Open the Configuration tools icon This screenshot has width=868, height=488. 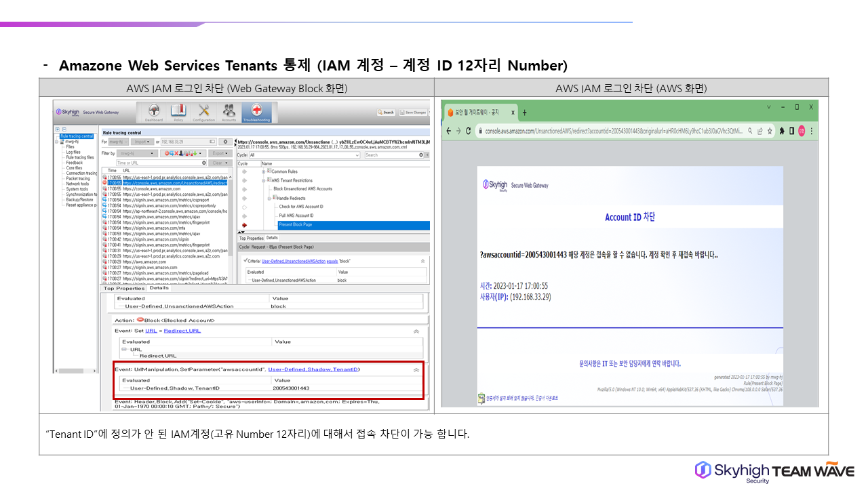[x=203, y=112]
